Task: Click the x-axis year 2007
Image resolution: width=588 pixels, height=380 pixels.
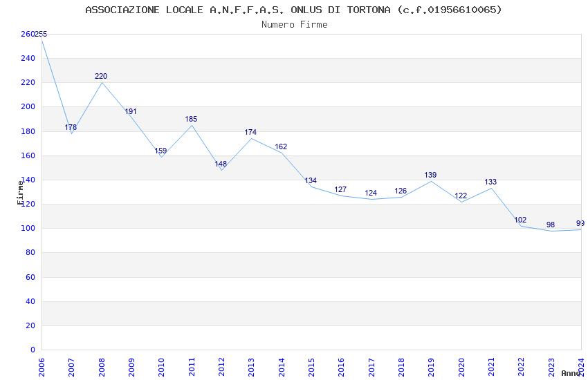Action: point(71,368)
